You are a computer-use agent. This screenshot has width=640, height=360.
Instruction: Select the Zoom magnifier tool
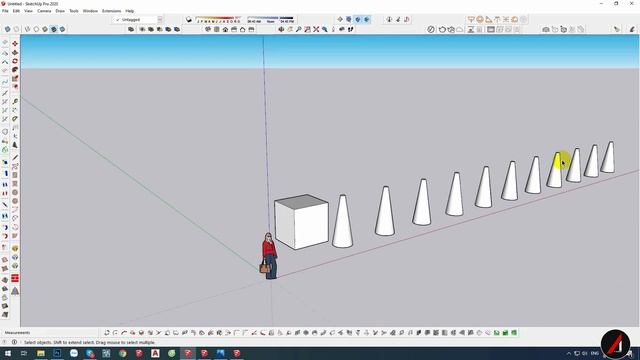click(x=298, y=29)
